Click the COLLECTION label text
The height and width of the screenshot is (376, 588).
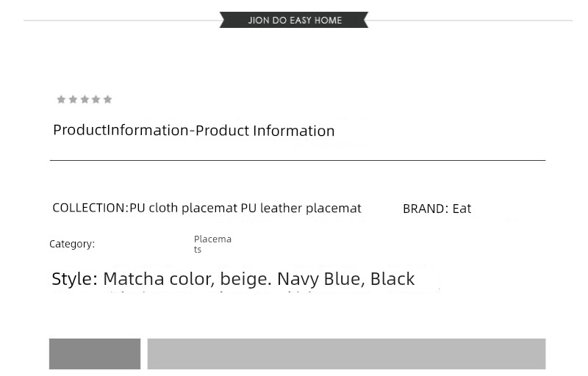click(90, 208)
